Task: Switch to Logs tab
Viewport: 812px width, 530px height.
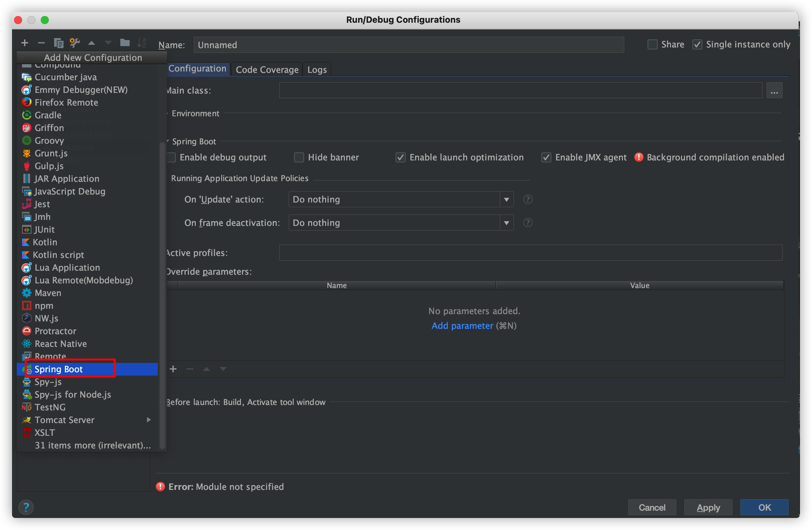Action: (x=317, y=69)
